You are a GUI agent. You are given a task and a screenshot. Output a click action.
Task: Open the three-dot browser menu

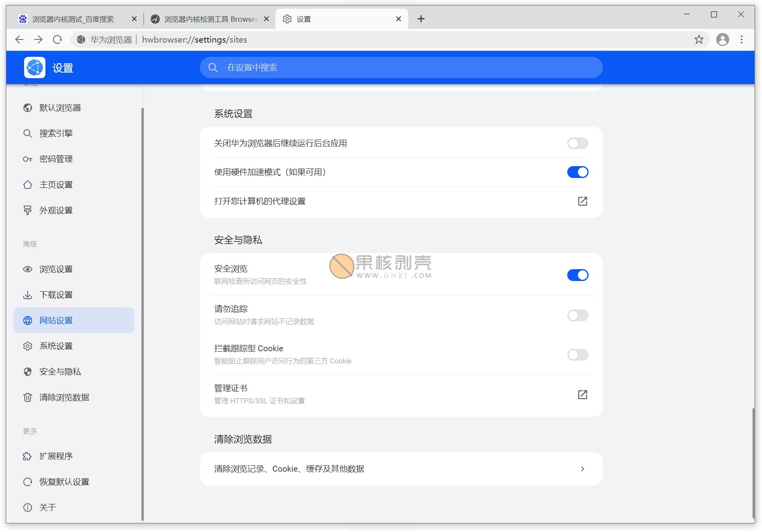(x=741, y=39)
